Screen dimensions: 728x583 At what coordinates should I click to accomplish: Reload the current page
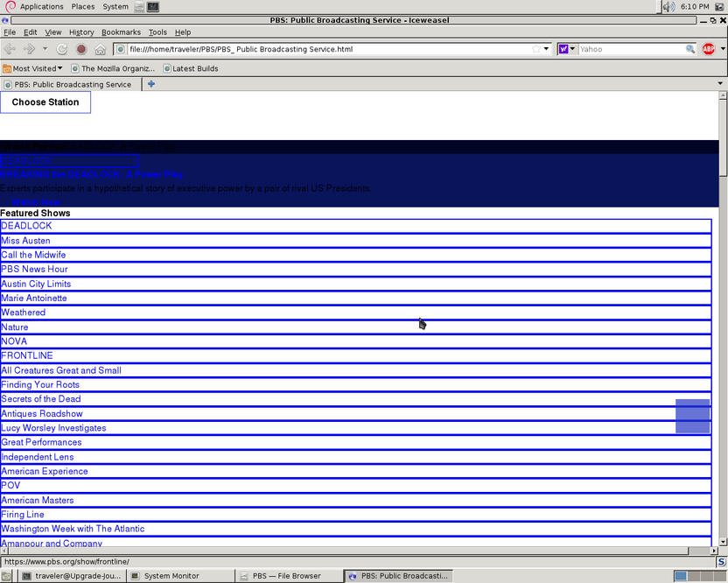62,49
